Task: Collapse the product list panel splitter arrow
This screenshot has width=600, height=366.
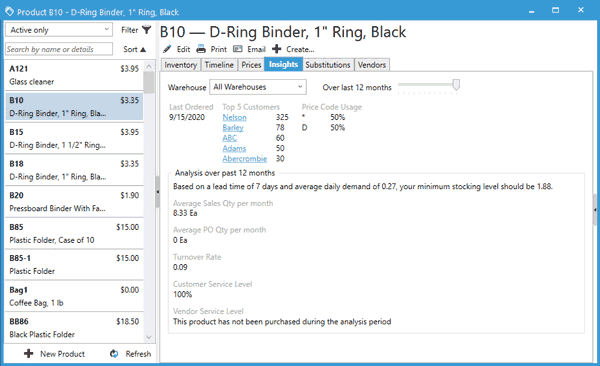Action: click(157, 192)
